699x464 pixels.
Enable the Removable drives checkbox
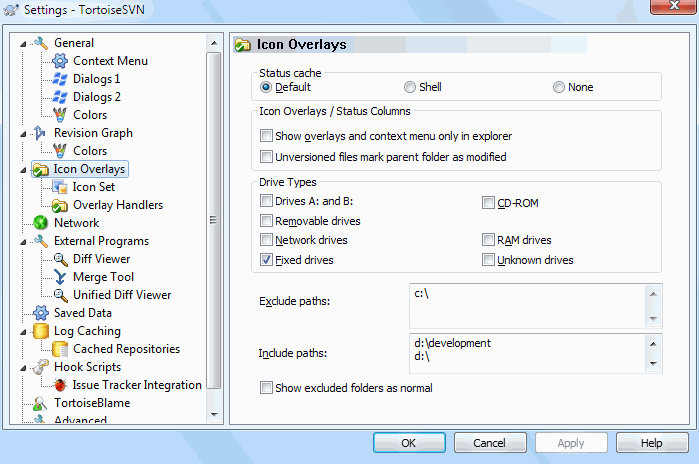(x=266, y=220)
